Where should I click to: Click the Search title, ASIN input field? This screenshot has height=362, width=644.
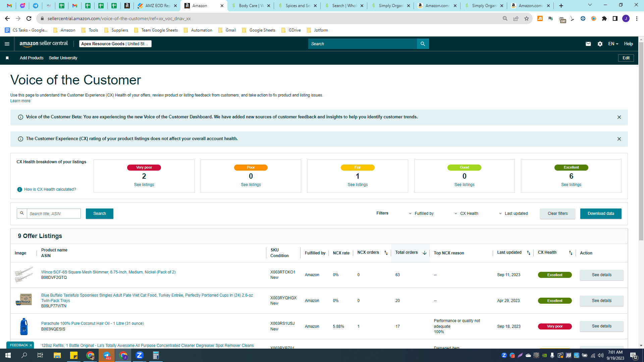pyautogui.click(x=54, y=214)
